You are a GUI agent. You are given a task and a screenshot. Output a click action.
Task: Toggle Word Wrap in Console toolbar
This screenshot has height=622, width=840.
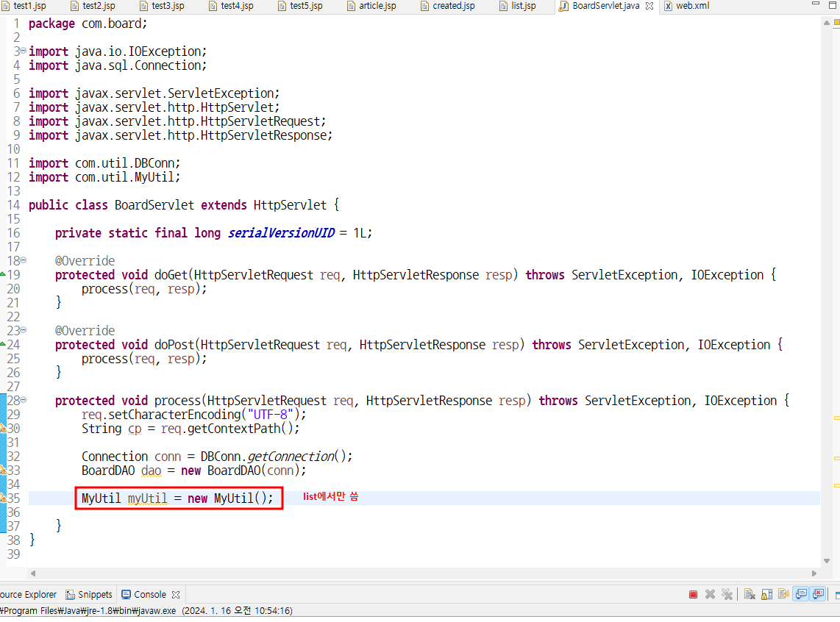[x=784, y=594]
